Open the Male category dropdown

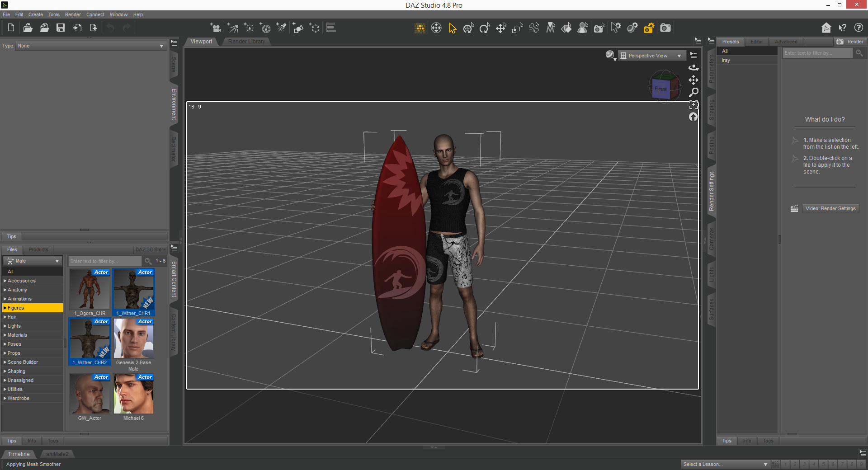click(33, 261)
